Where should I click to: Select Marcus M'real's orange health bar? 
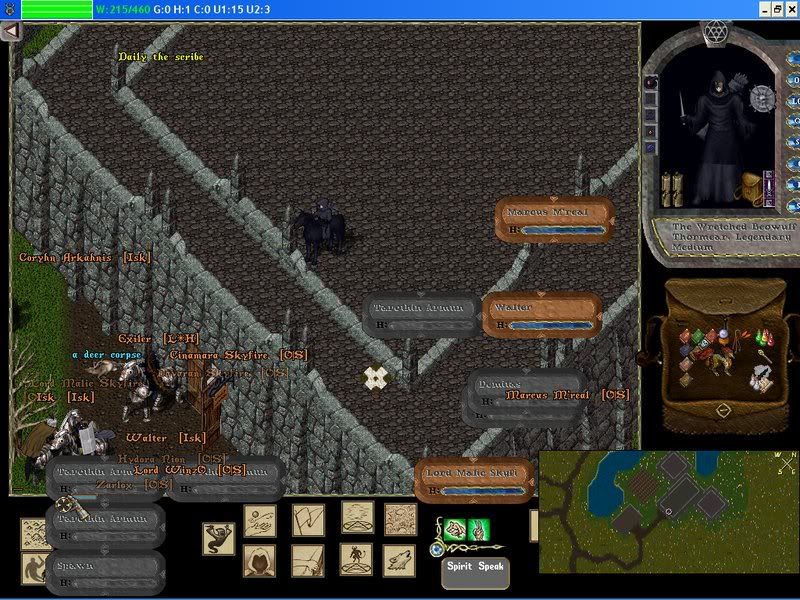coord(555,220)
